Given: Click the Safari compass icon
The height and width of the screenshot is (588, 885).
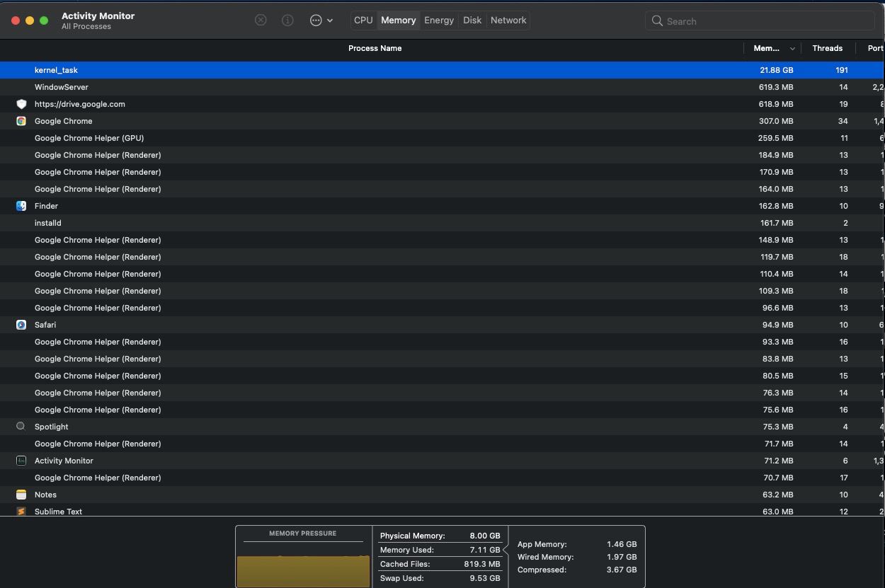Looking at the screenshot, I should tap(21, 325).
